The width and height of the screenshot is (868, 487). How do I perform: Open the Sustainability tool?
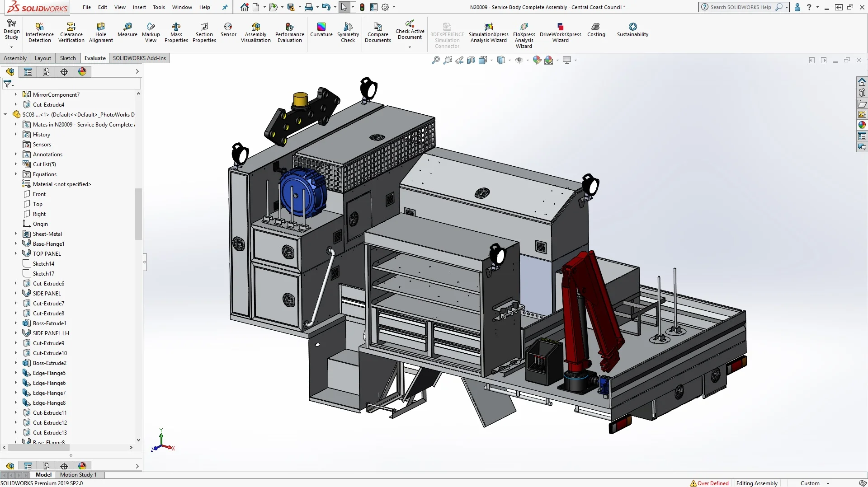(x=632, y=30)
